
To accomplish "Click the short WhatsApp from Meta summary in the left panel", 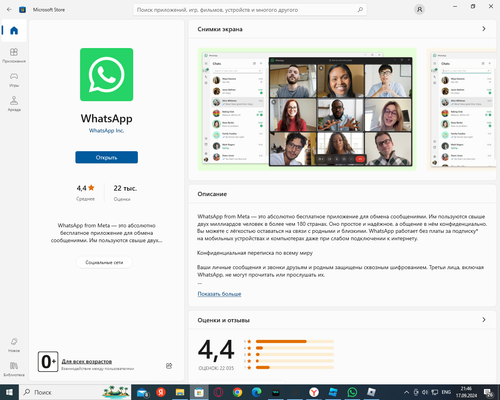I will click(x=106, y=233).
